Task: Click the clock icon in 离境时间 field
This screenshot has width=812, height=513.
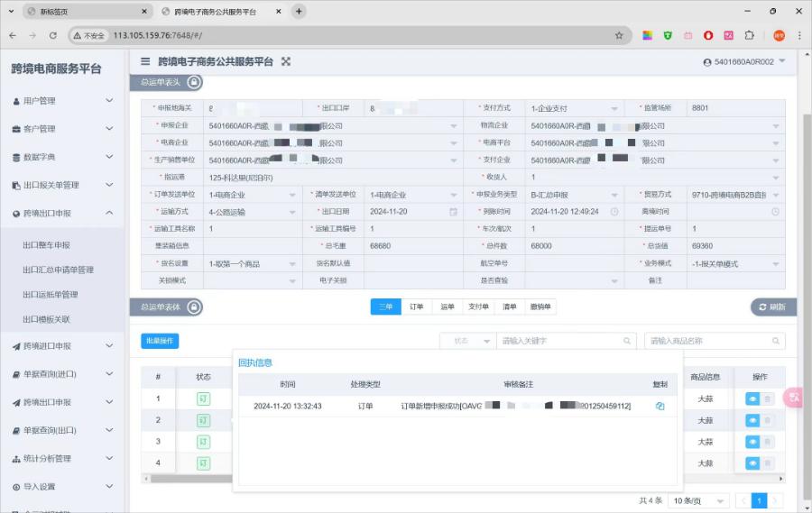Action: tap(775, 212)
